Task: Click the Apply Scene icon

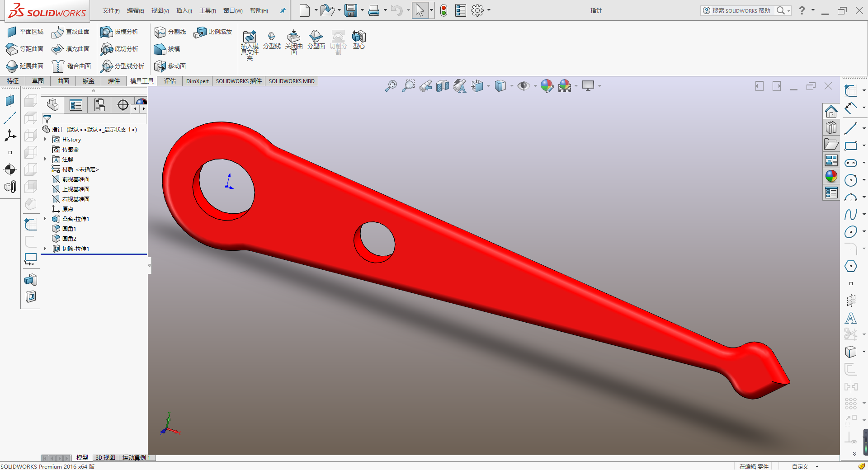Action: 565,86
